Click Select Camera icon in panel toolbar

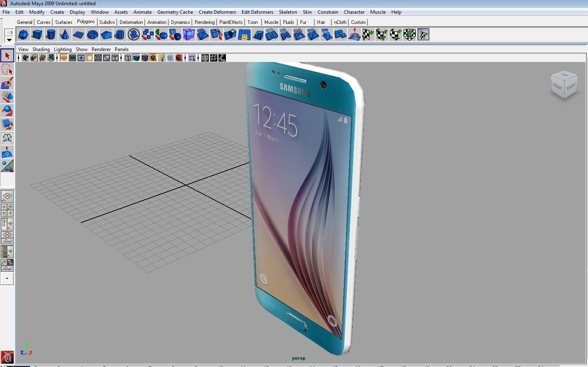click(x=25, y=58)
